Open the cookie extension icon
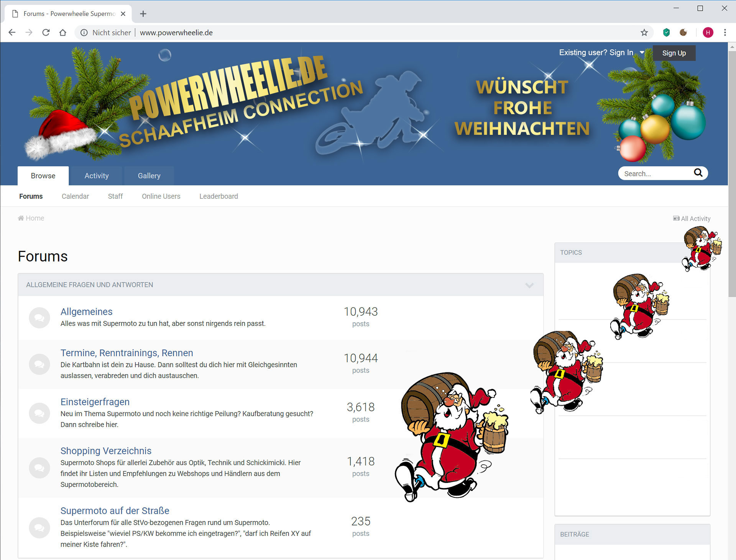The image size is (736, 560). 683,33
